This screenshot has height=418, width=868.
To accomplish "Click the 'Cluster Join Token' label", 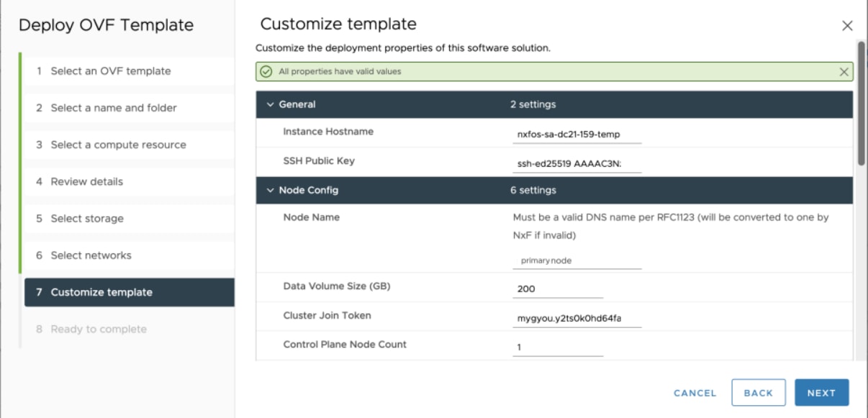I will pos(327,315).
